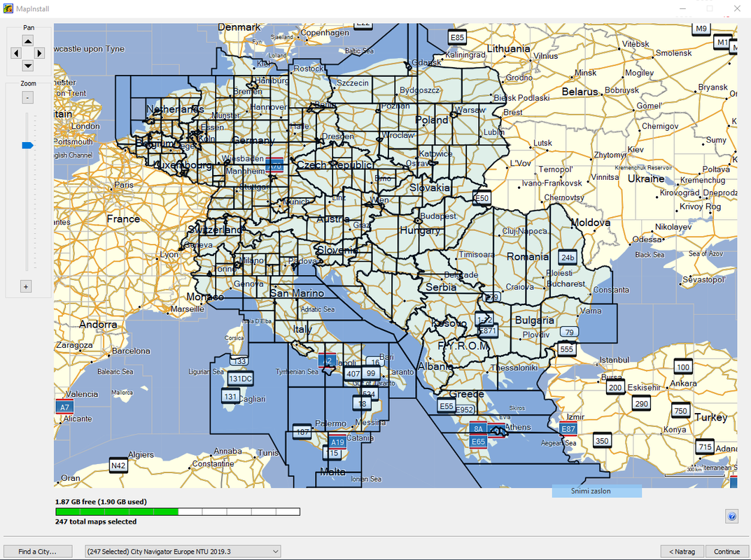Click the zoom out minus button
This screenshot has height=560, width=751.
pyautogui.click(x=27, y=98)
